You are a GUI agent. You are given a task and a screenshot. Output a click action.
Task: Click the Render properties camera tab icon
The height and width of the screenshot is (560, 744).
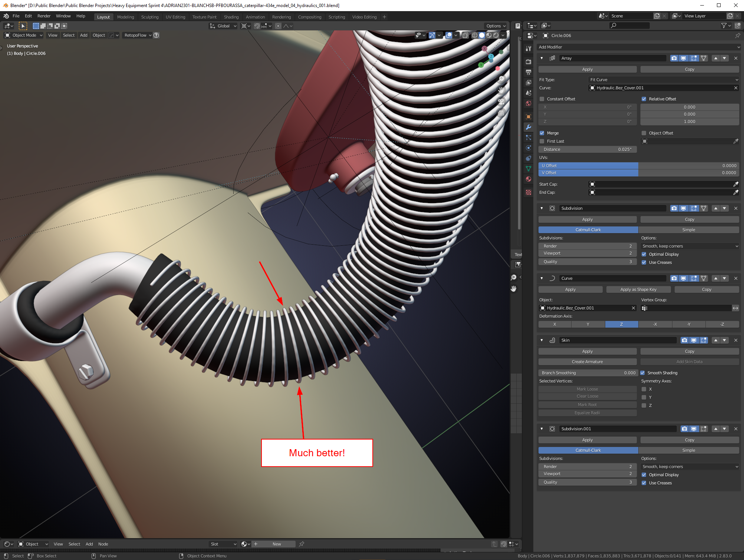coord(529,62)
